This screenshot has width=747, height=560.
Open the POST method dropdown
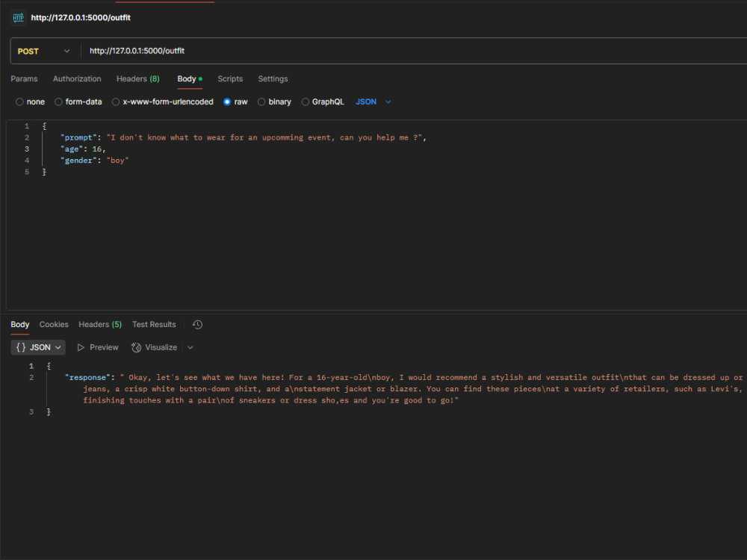pos(44,51)
